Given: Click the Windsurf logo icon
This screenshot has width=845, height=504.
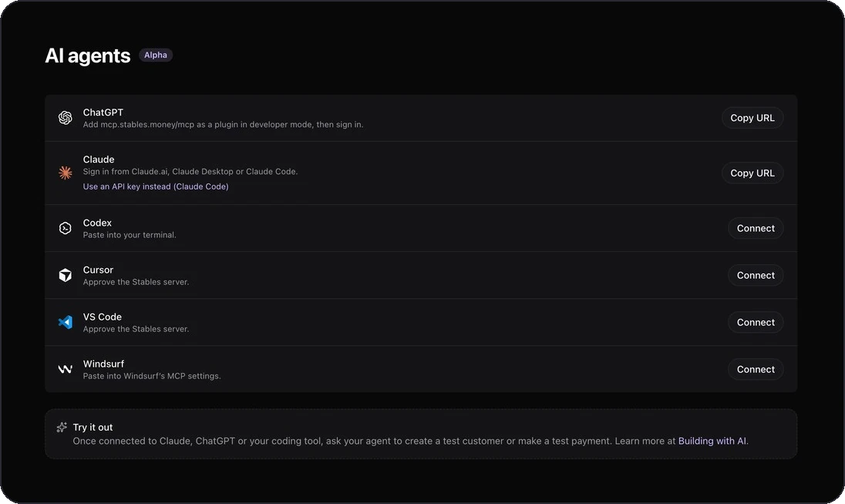Looking at the screenshot, I should coord(66,369).
